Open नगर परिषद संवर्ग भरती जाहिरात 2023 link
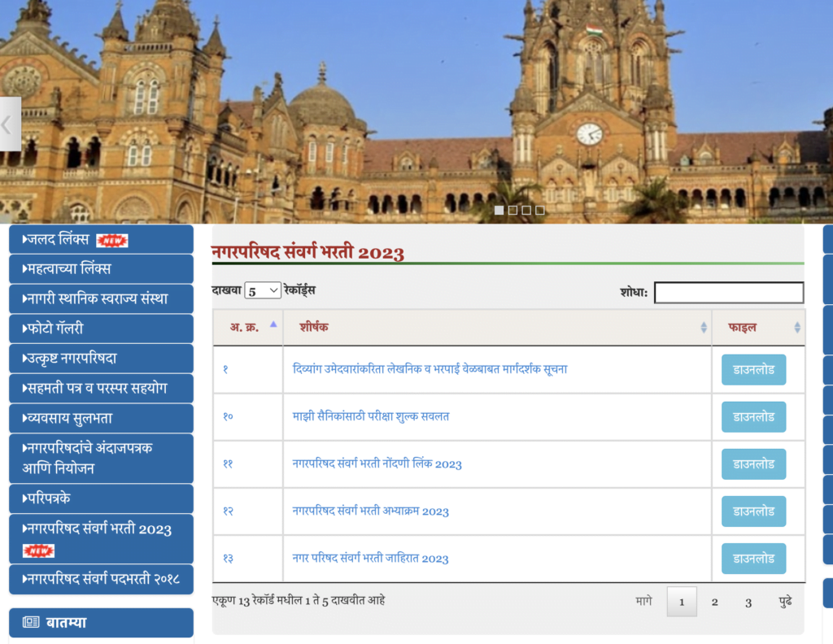 pyautogui.click(x=370, y=559)
